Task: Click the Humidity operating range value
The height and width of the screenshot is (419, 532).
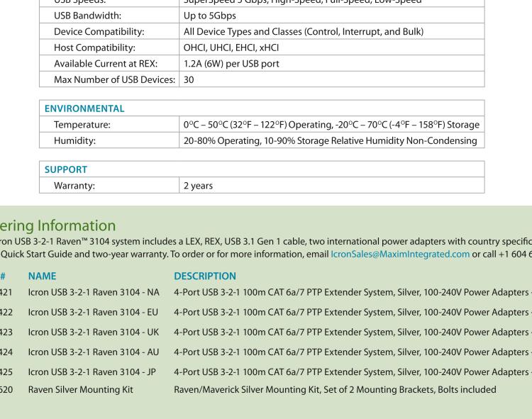Action: pyautogui.click(x=330, y=140)
